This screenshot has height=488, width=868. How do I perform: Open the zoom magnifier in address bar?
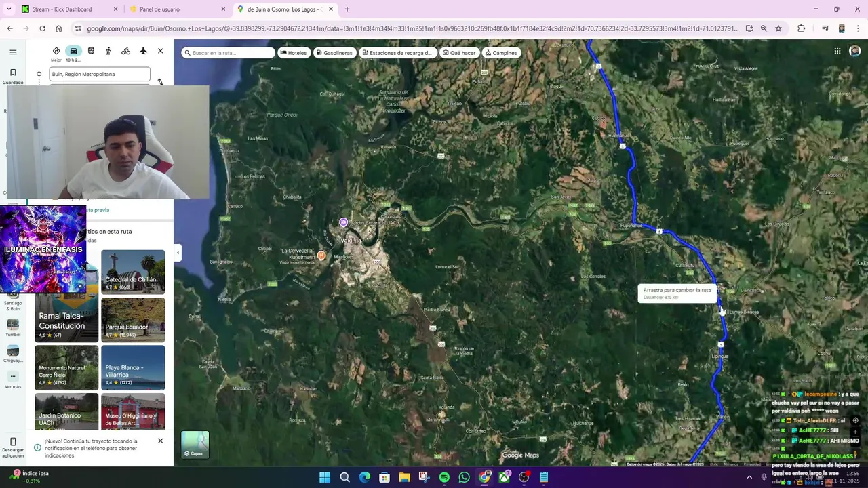[x=764, y=28]
